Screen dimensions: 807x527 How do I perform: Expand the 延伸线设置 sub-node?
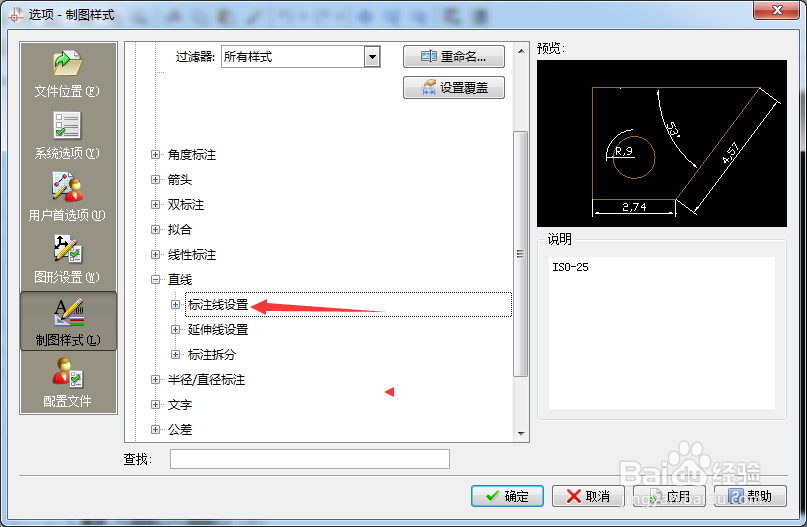pyautogui.click(x=176, y=329)
